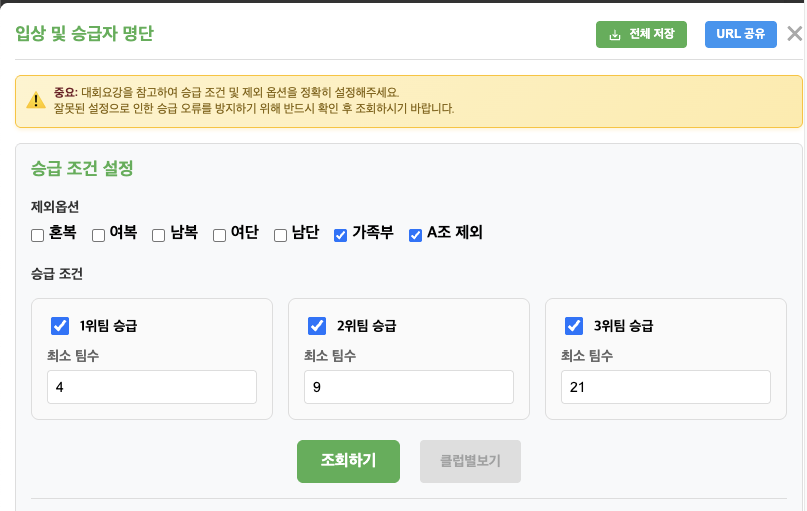Tick the 여단 exclusion checkbox
Viewport: 807px width, 511px height.
220,235
